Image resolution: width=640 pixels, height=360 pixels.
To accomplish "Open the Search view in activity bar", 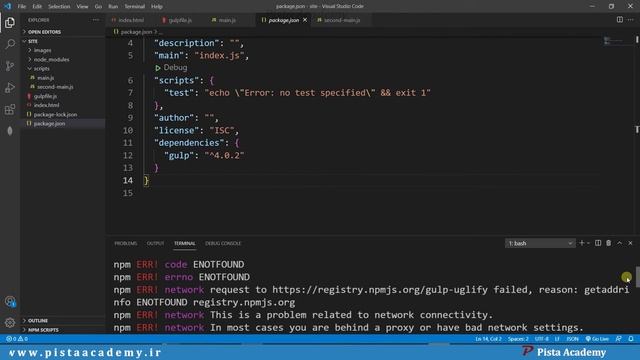I will point(10,44).
